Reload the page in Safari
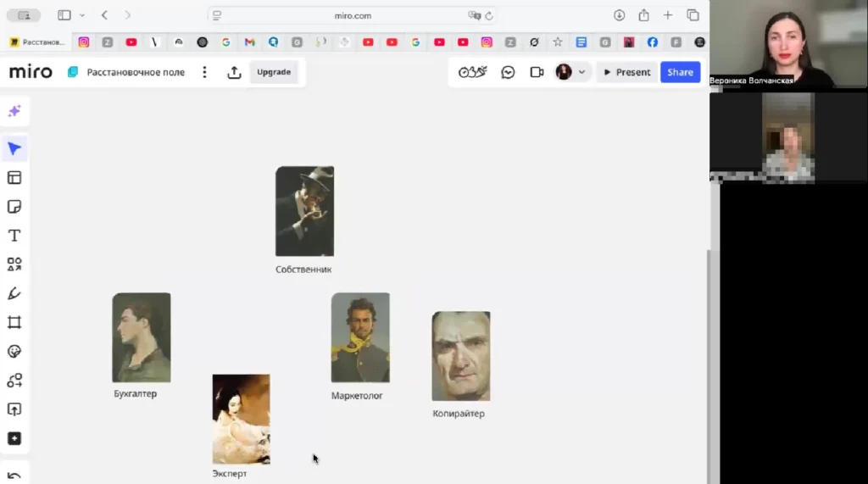This screenshot has height=484, width=868. pyautogui.click(x=489, y=15)
